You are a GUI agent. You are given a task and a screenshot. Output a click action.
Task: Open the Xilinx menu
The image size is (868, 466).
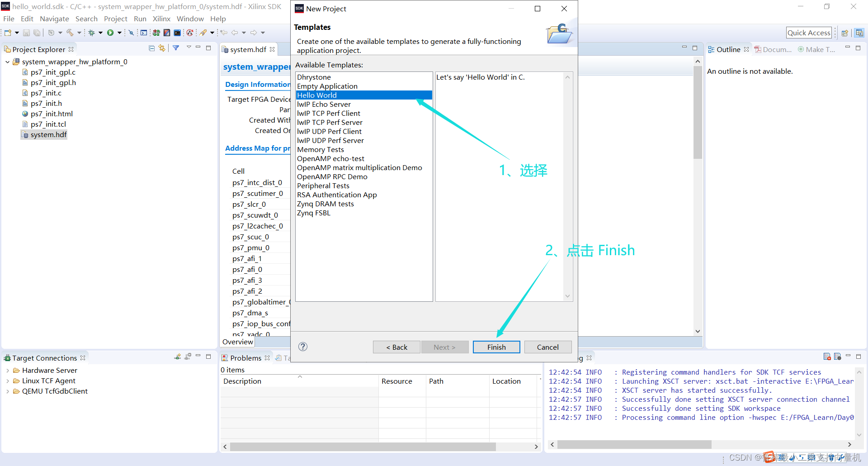161,19
